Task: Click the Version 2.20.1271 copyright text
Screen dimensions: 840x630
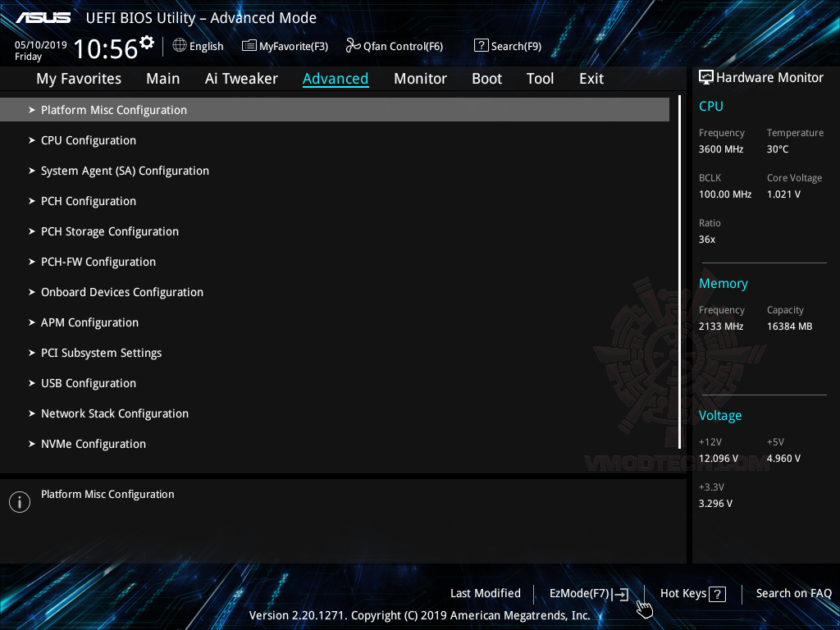Action: (x=419, y=615)
